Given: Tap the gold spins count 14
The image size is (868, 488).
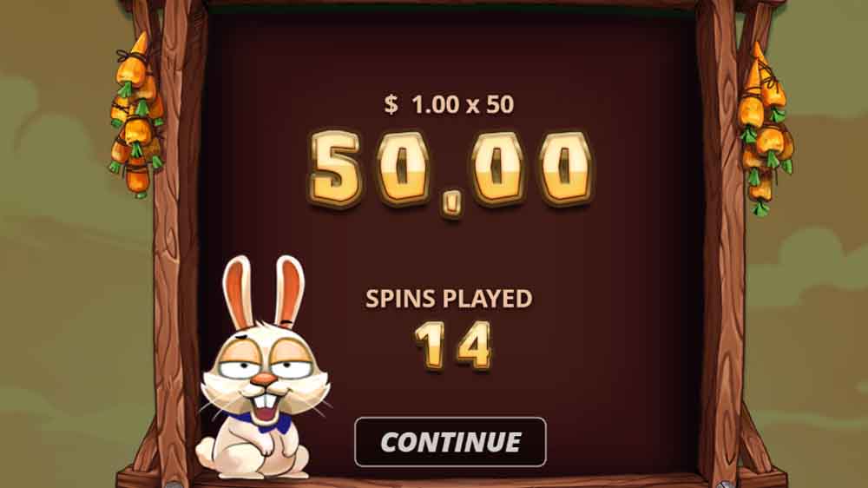Looking at the screenshot, I should pyautogui.click(x=453, y=346).
